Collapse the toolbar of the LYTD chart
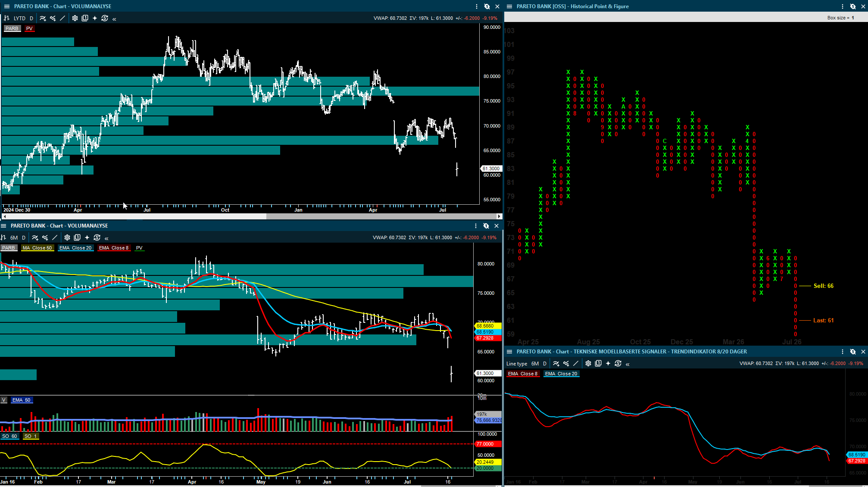 pyautogui.click(x=114, y=19)
